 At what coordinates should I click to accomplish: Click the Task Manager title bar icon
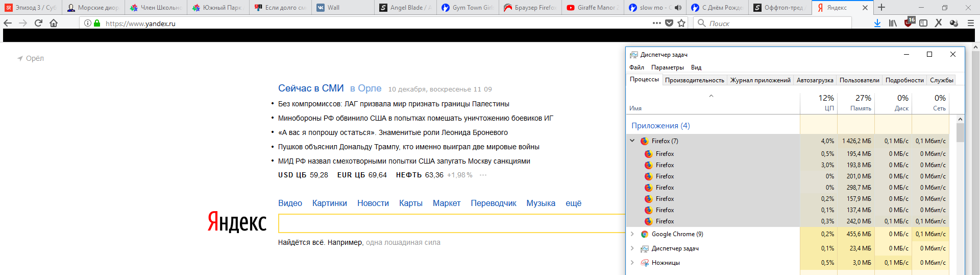634,55
